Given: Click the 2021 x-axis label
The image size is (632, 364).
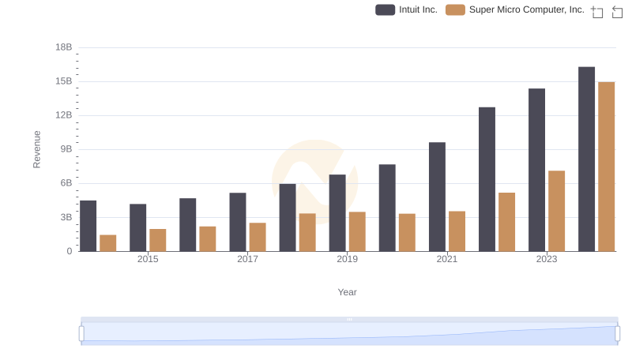Looking at the screenshot, I should coord(447,259).
